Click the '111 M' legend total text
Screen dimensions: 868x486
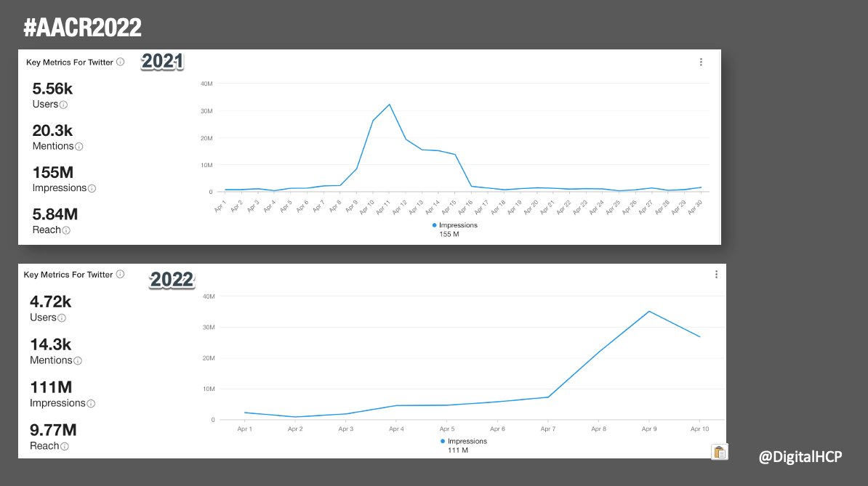458,450
